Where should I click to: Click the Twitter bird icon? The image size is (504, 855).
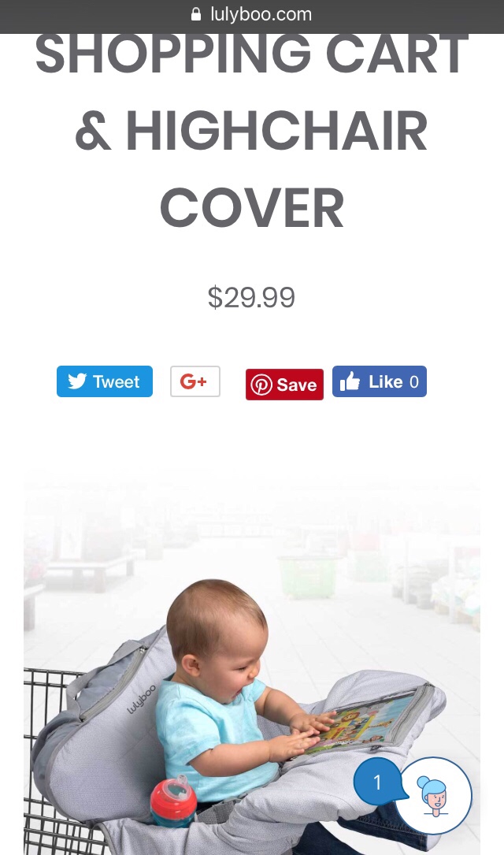pos(77,381)
